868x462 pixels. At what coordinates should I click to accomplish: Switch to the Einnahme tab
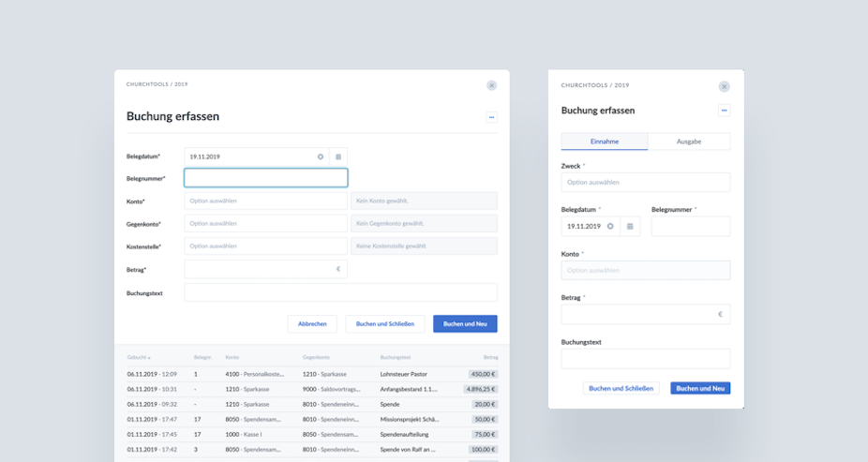(x=605, y=142)
